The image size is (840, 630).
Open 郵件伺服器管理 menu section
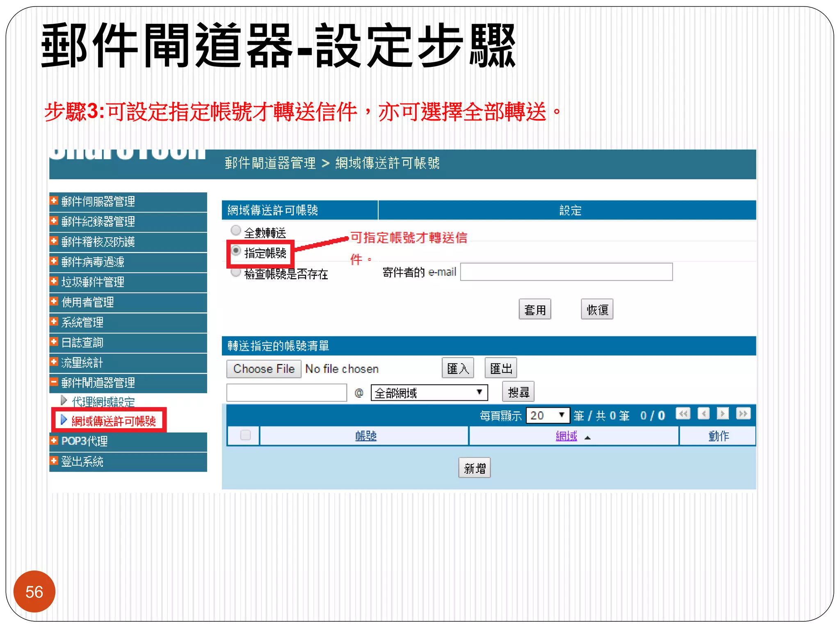point(128,202)
